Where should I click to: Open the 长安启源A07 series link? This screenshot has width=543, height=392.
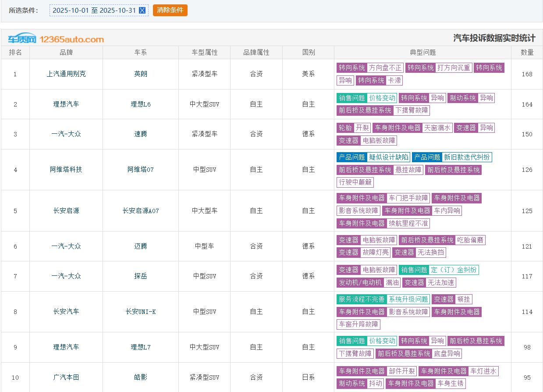141,211
